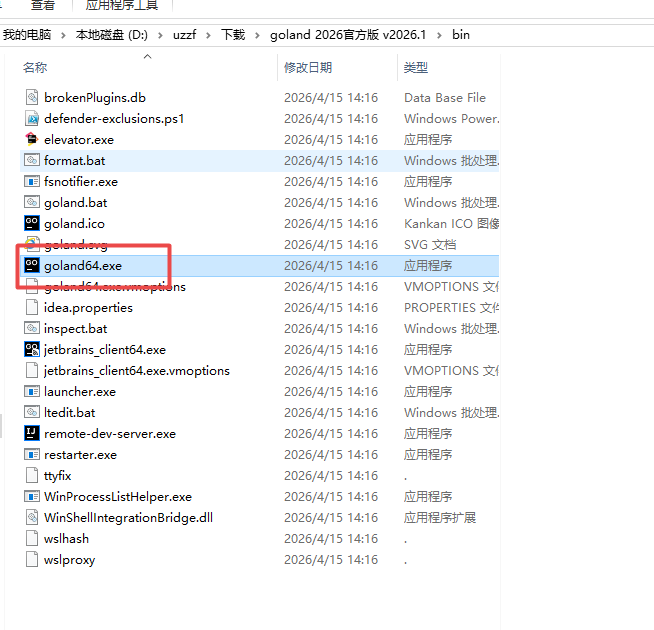Click the goland.ico GoLand logo icon

pyautogui.click(x=32, y=223)
